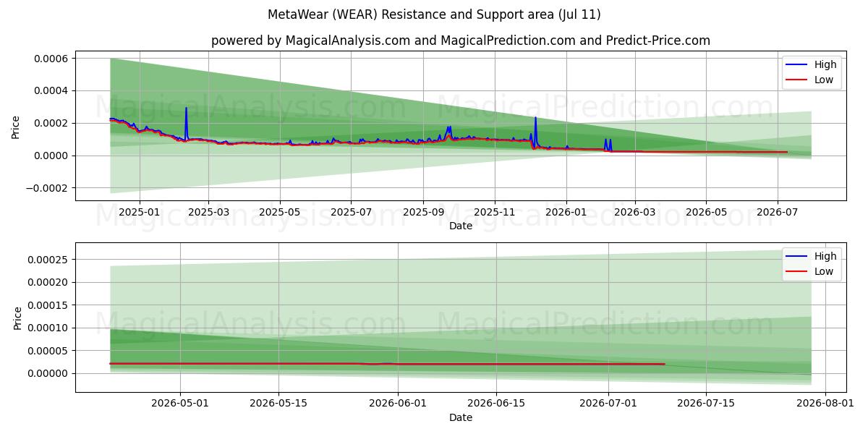
Task: Click the 'Price' axis title of top chart
Action: [16, 127]
